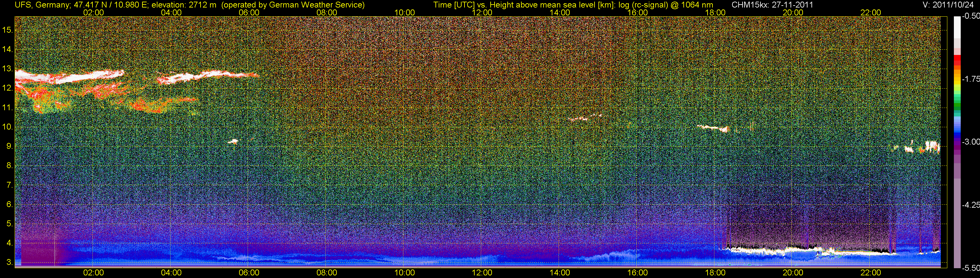Click the plot title "Time [UTC] vs. Height above mean sea level [km]"

(524, 5)
